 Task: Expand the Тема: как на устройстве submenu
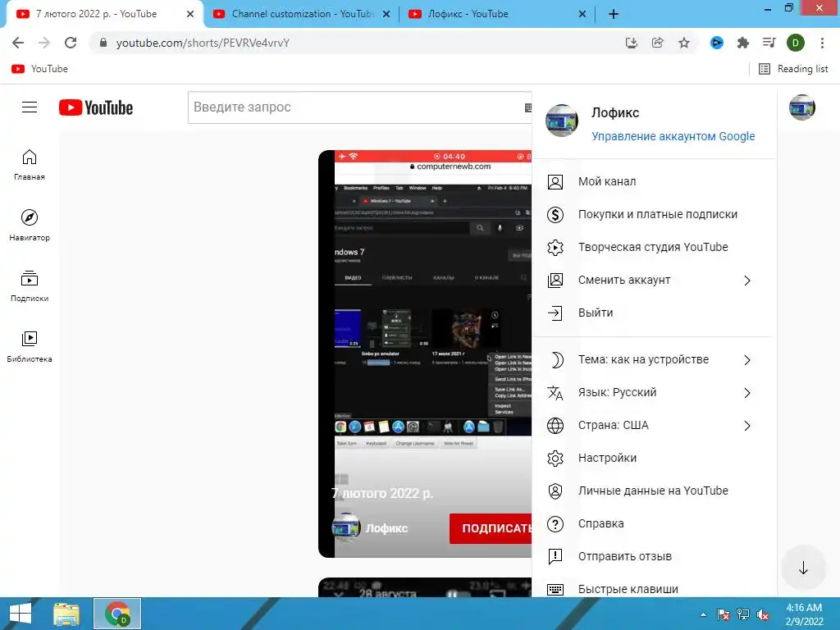[747, 360]
